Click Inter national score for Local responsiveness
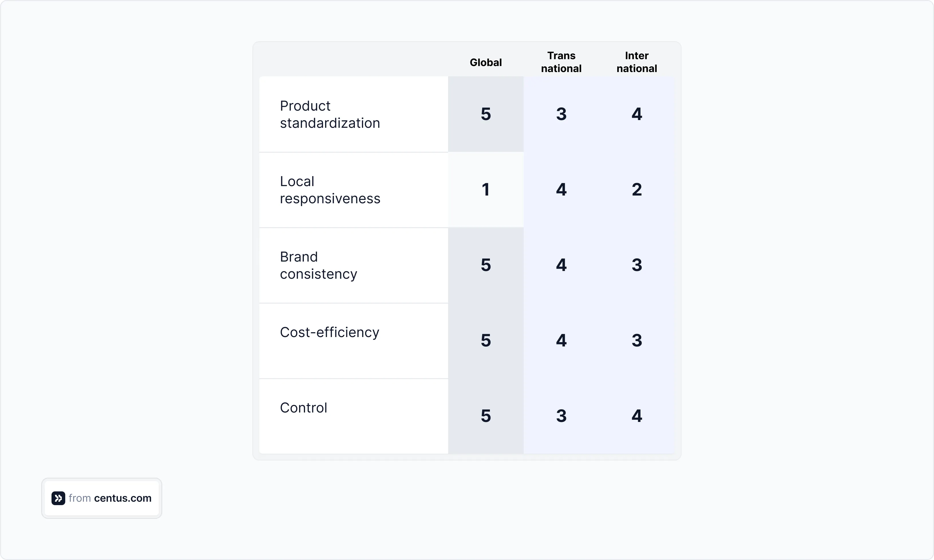The width and height of the screenshot is (934, 560). pos(637,190)
